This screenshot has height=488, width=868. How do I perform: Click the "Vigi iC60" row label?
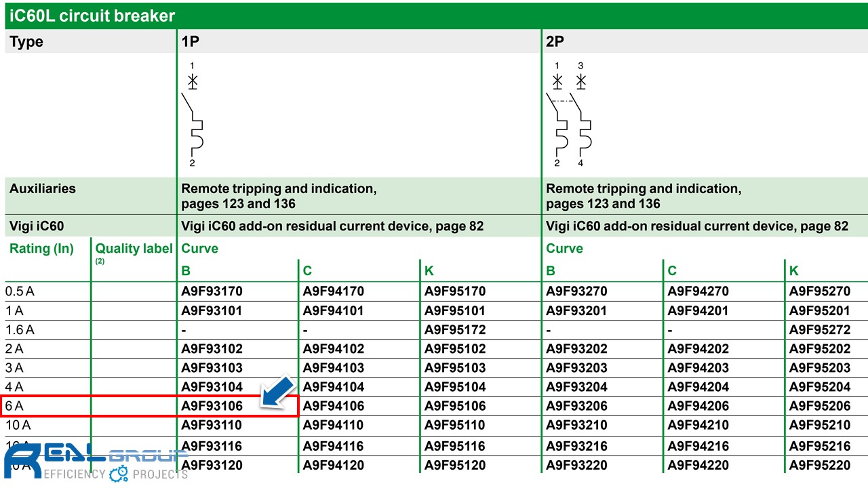[x=37, y=226]
